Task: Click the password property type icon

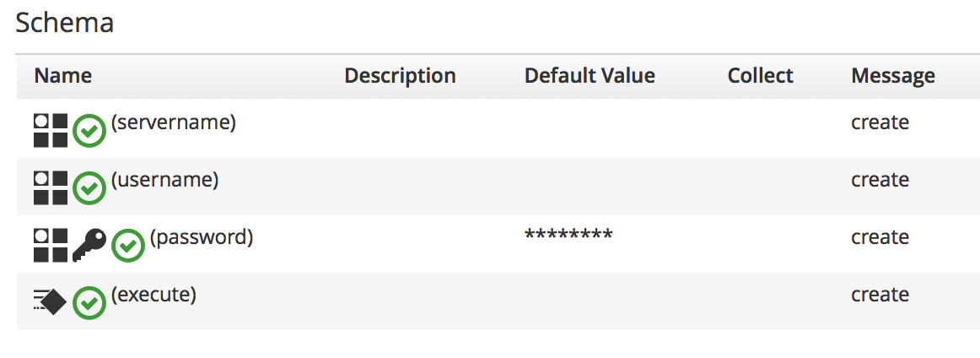Action: pyautogui.click(x=51, y=246)
